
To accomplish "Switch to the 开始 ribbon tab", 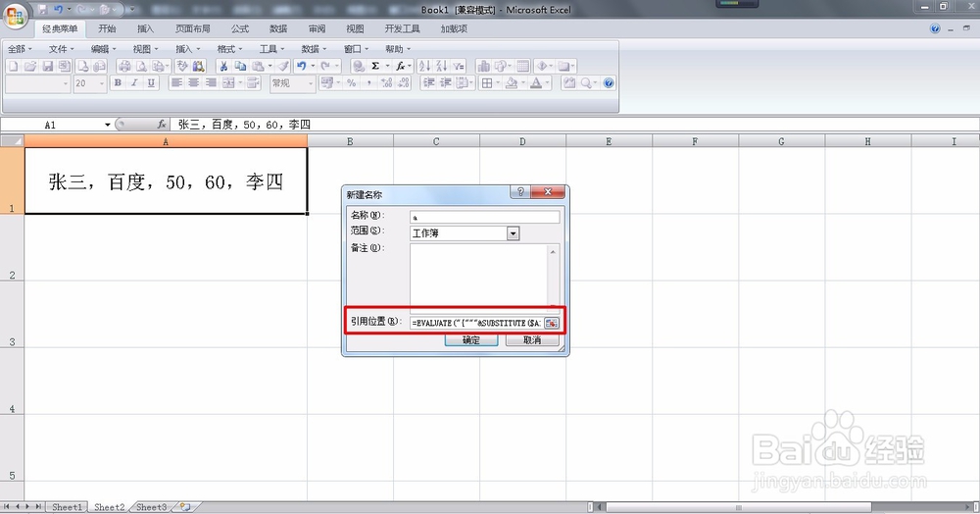I will [x=107, y=28].
